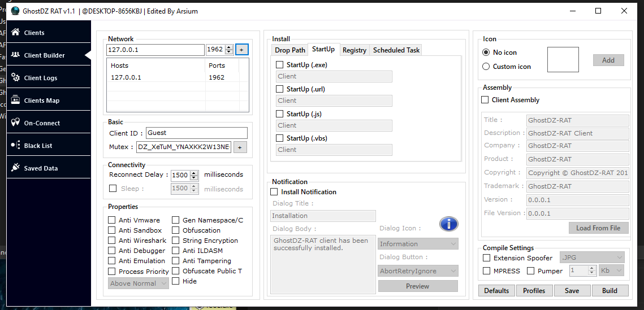
Task: Enable String Encryption
Action: 175,241
